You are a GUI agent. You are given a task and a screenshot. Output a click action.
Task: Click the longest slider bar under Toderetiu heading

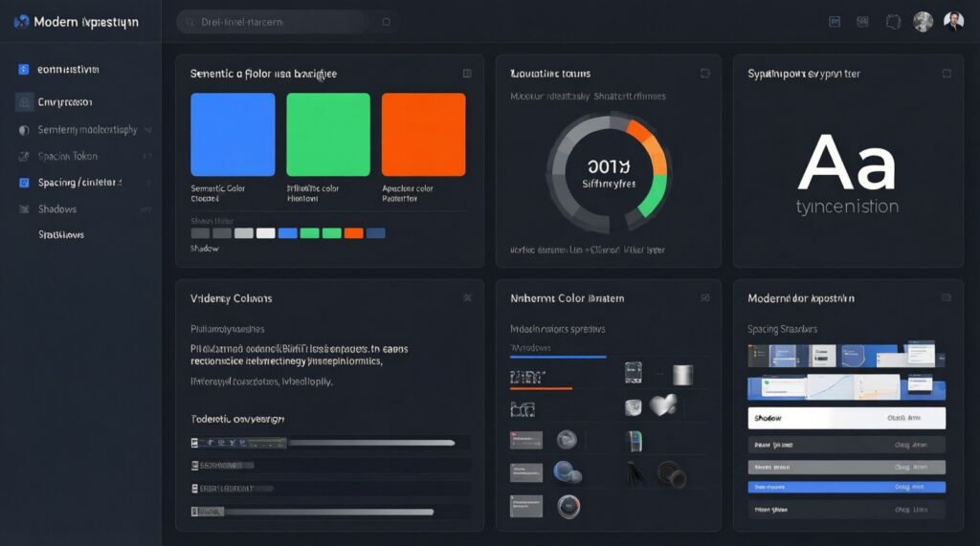pyautogui.click(x=372, y=443)
